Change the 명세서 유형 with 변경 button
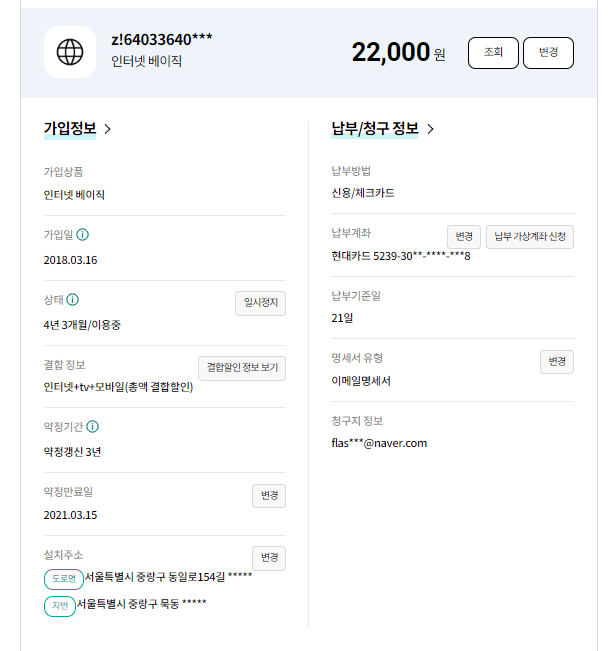The height and width of the screenshot is (651, 610). [x=556, y=361]
